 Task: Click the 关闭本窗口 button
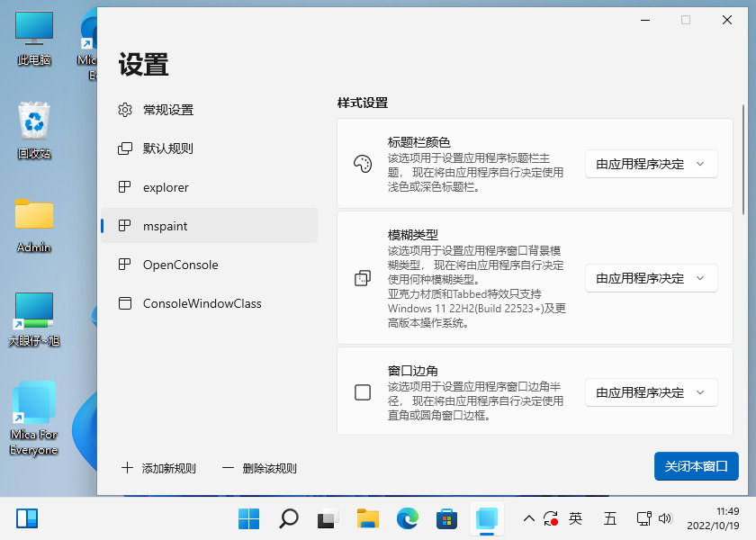pyautogui.click(x=696, y=466)
